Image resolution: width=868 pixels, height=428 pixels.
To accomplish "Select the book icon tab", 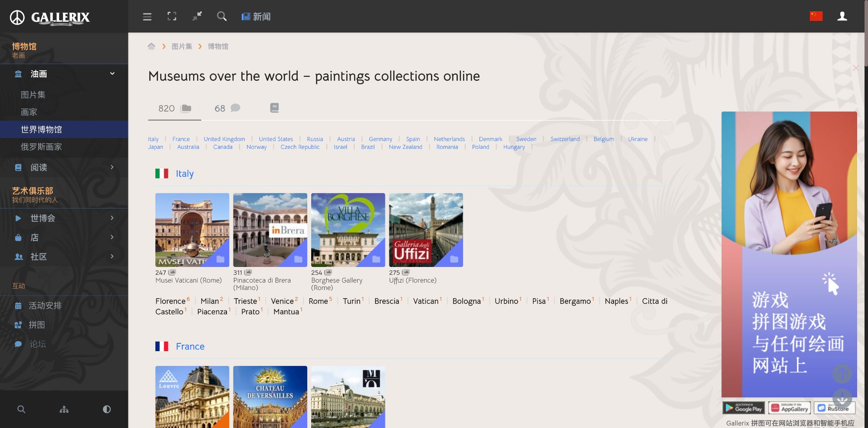I will (x=274, y=108).
